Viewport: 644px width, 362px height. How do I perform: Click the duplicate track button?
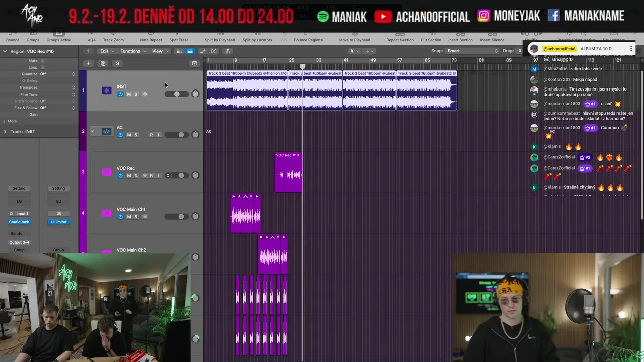103,63
